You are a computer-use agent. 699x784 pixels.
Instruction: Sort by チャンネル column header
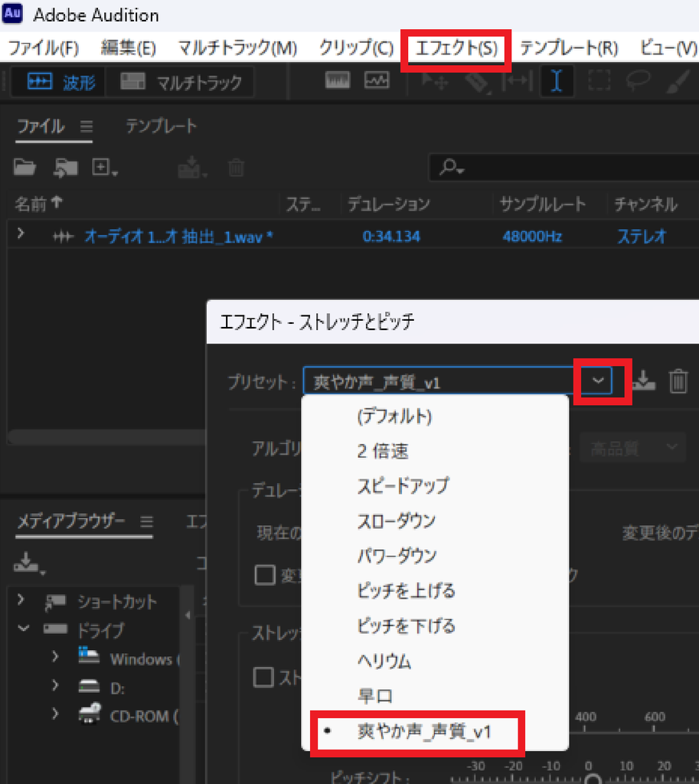coord(645,204)
